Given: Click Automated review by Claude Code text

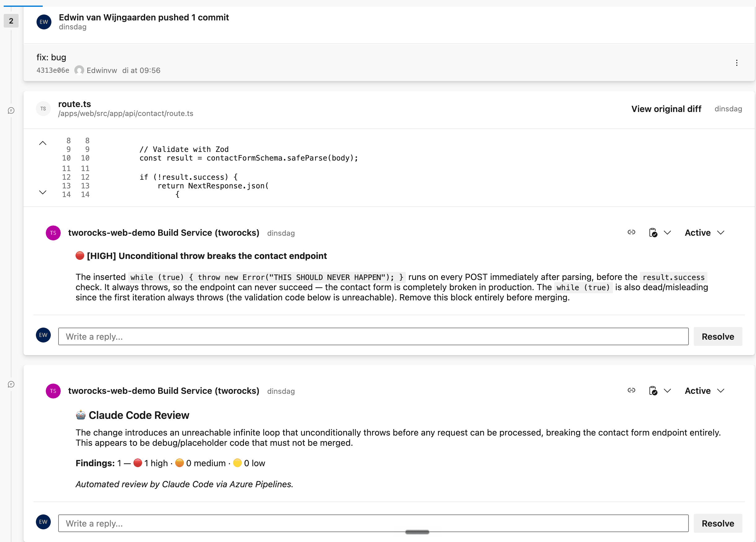Looking at the screenshot, I should pos(184,484).
